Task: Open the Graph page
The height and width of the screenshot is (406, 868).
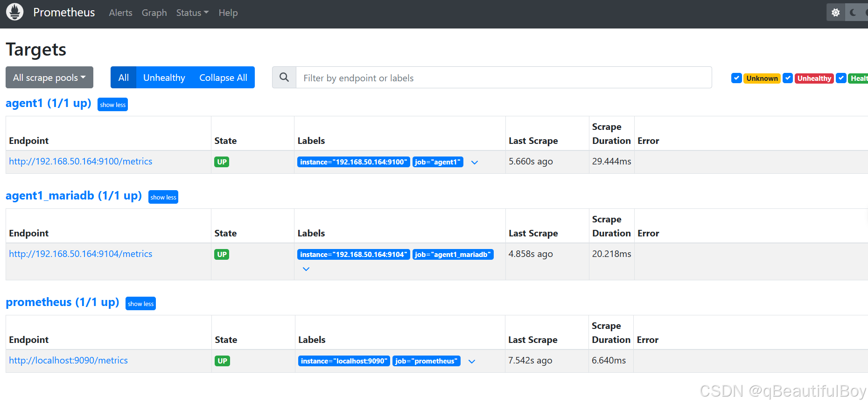Action: 154,13
